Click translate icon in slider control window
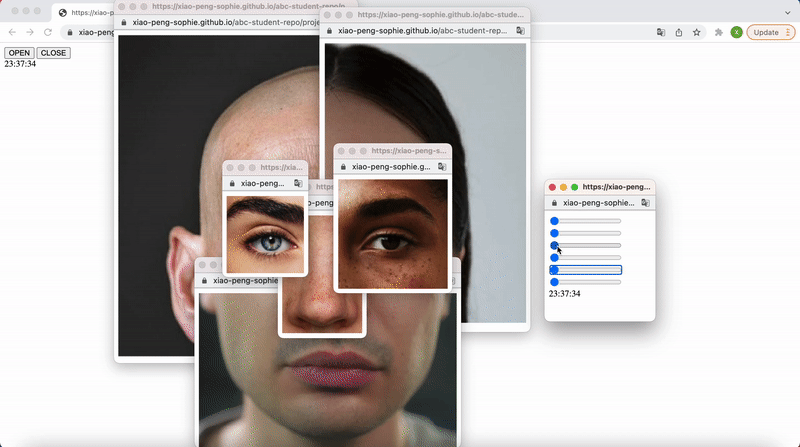The image size is (800, 447). [645, 203]
